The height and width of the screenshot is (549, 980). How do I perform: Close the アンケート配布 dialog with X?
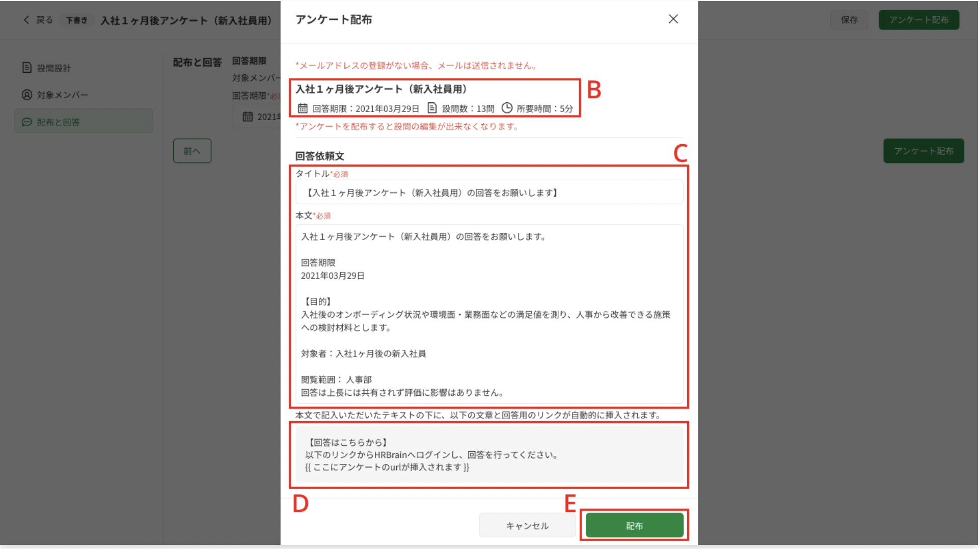673,19
